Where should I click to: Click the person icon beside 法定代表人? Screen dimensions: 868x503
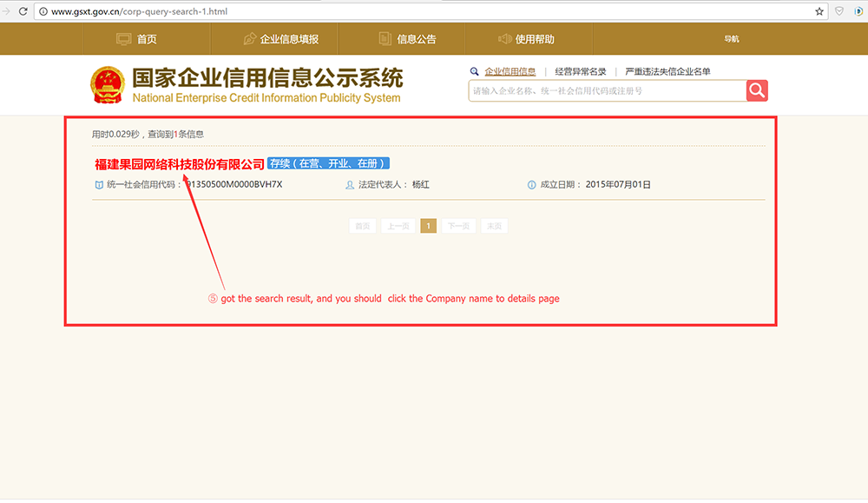[x=350, y=185]
